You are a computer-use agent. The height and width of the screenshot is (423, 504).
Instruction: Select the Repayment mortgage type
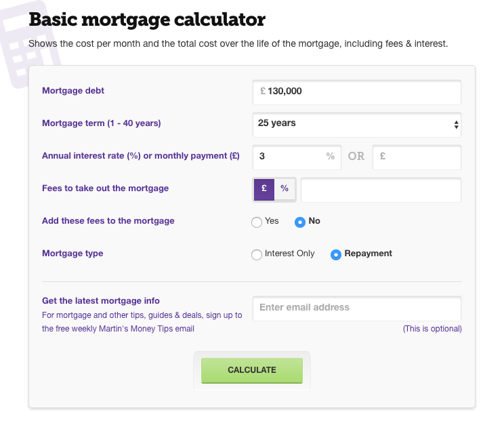[335, 254]
